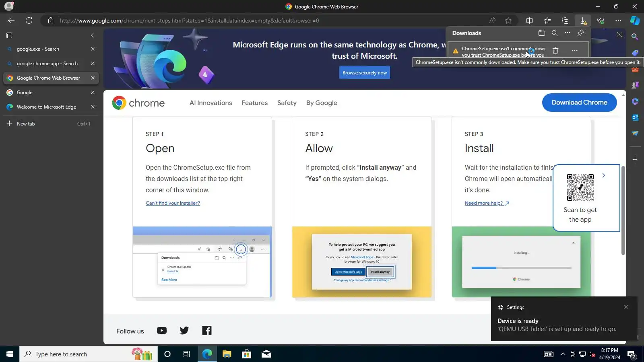Launch Copilot from the toolbar
The image size is (644, 362).
tap(635, 20)
